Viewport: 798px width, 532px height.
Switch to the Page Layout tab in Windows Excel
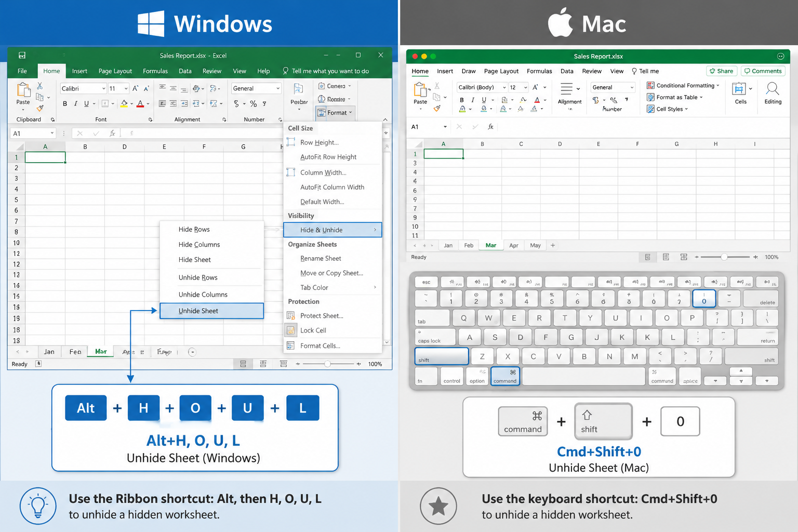pyautogui.click(x=115, y=71)
